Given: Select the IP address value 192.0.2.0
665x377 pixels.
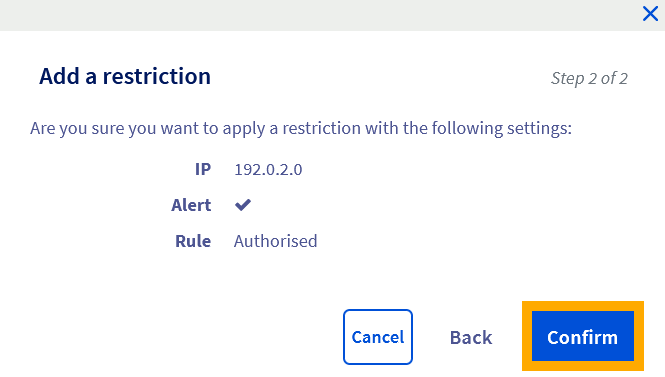Looking at the screenshot, I should [x=268, y=170].
